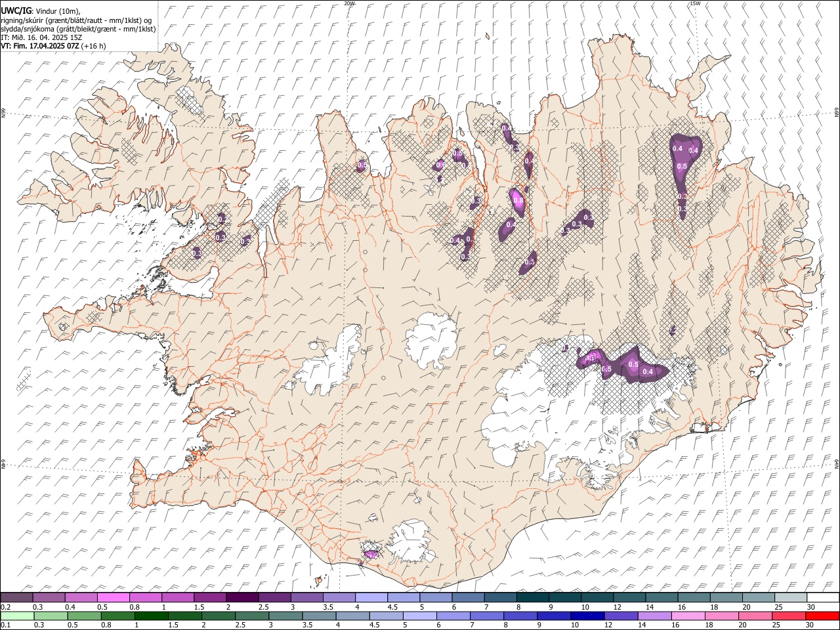Click the 'slydda/snjókoma' legend description line

[x=78, y=29]
